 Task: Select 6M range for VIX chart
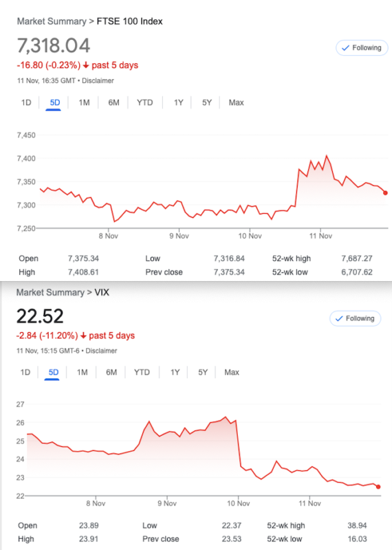[111, 372]
